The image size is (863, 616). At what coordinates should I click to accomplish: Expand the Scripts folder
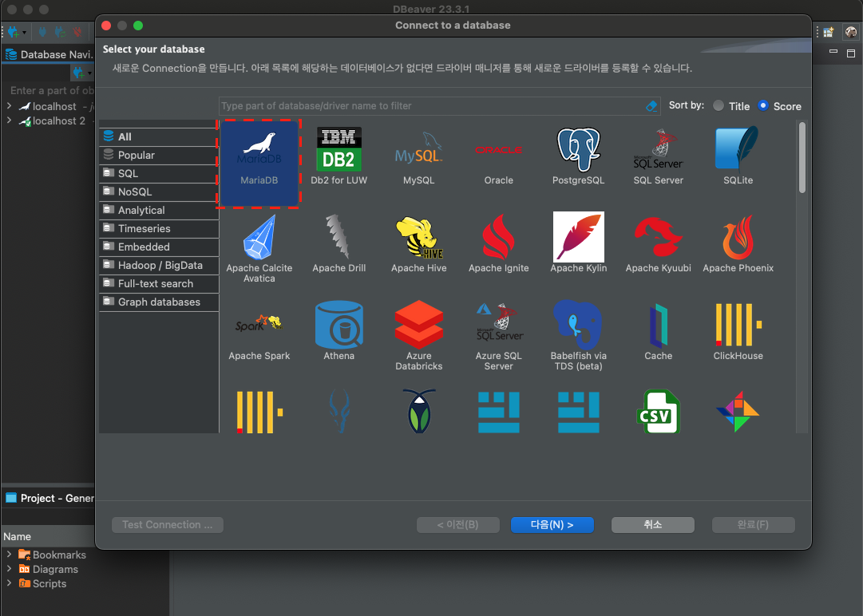pos(9,582)
